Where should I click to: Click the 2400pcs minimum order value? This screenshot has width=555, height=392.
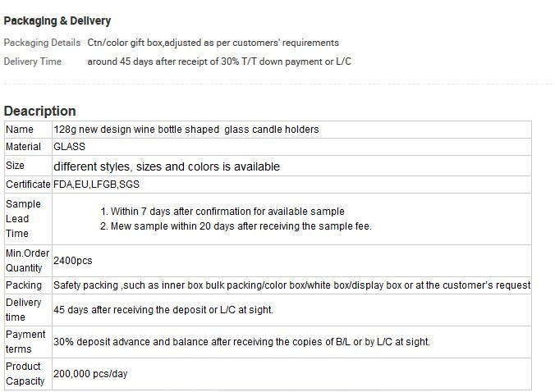[73, 261]
